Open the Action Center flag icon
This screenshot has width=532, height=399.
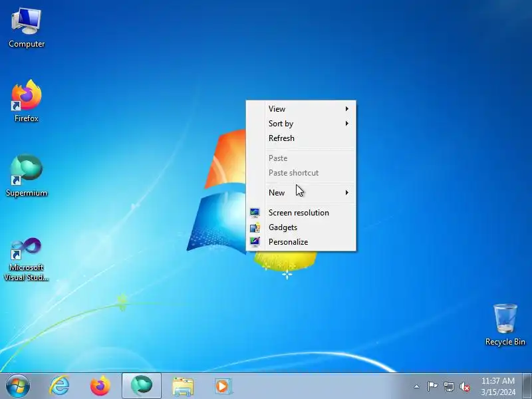[x=432, y=386]
